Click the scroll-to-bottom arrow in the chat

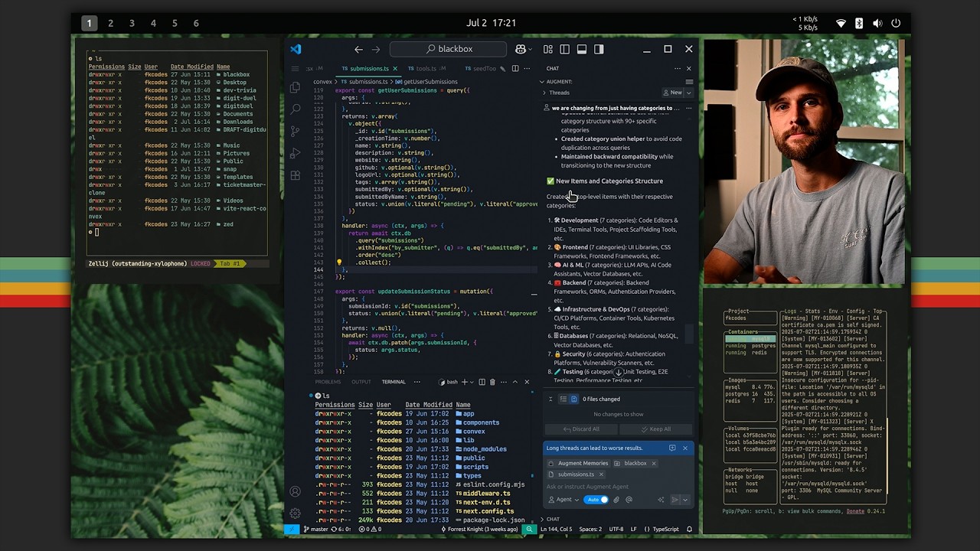(x=619, y=372)
